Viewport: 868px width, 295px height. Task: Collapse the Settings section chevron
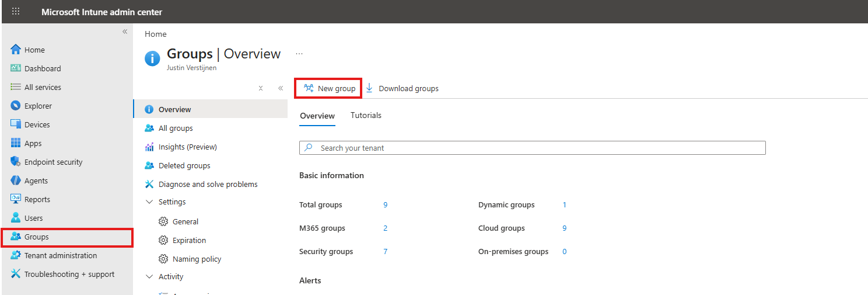tap(149, 202)
